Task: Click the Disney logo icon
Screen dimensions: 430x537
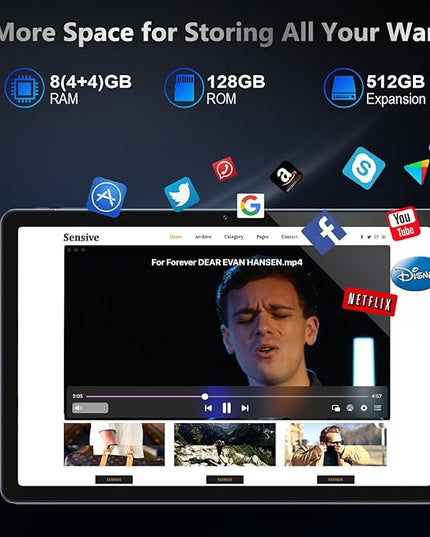Action: coord(410,274)
